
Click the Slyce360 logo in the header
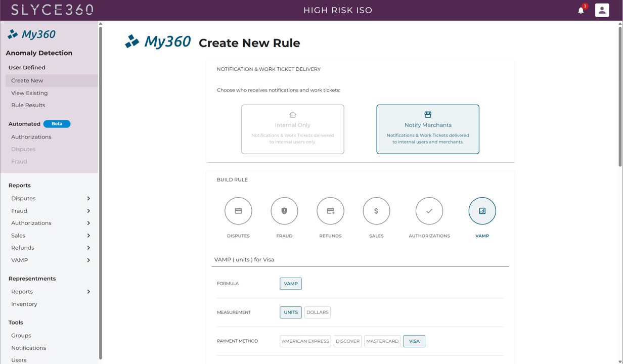tap(52, 10)
